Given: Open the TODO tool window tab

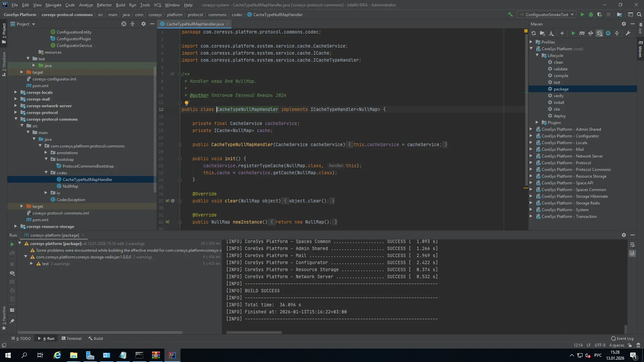Looking at the screenshot, I should (x=21, y=339).
